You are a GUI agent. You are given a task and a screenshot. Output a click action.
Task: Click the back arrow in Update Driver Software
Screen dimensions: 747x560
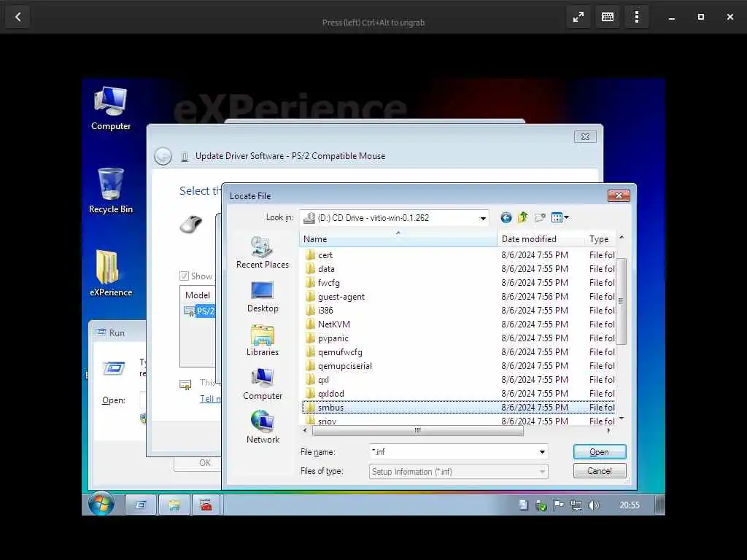163,156
